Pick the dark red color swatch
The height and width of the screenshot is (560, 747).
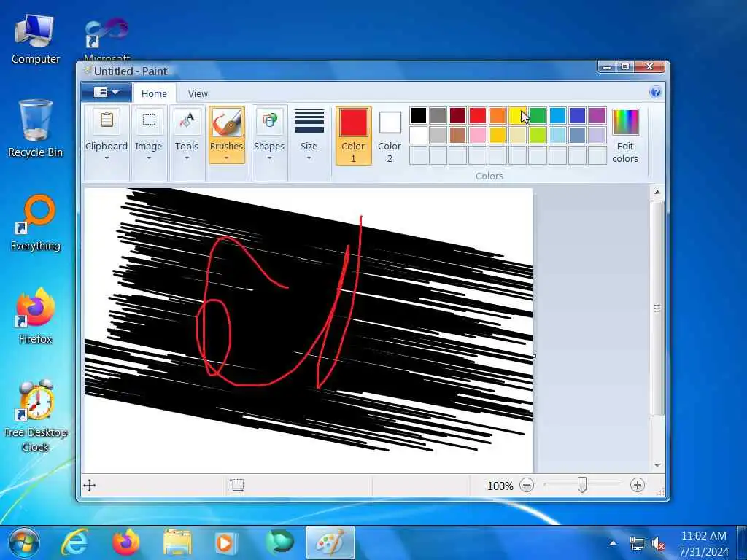pos(458,115)
